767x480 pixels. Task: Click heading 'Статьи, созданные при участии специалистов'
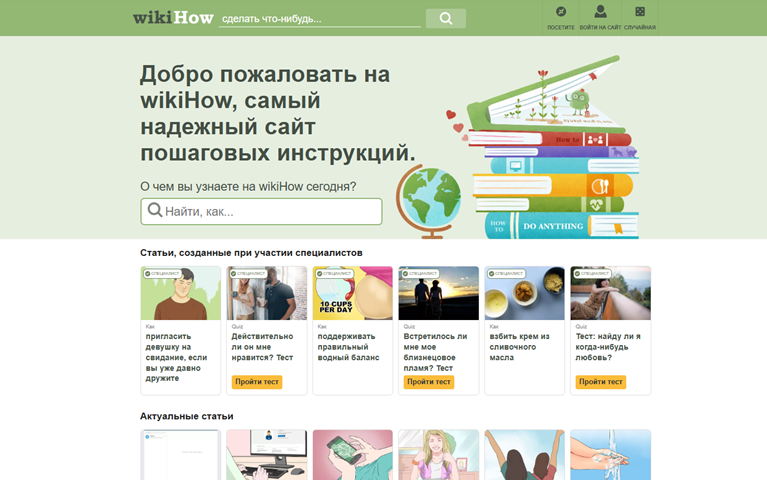pyautogui.click(x=251, y=253)
